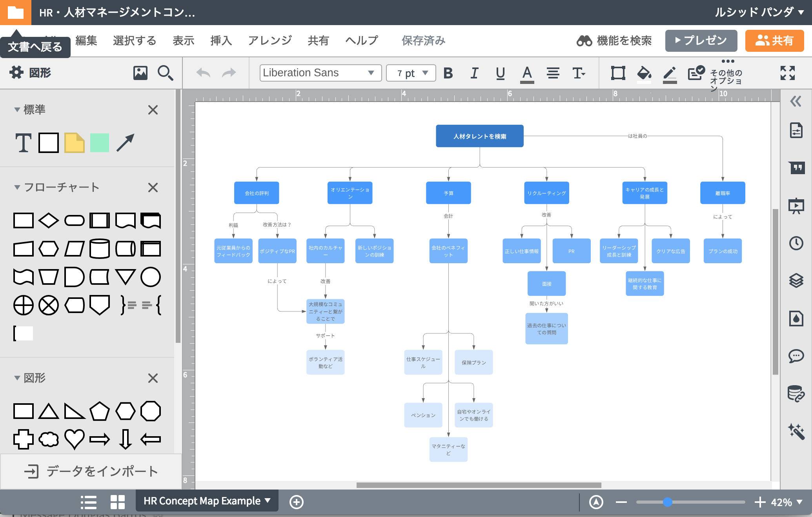Open the magic wand actions icon
Screen dimensions: 812x517
[796, 431]
